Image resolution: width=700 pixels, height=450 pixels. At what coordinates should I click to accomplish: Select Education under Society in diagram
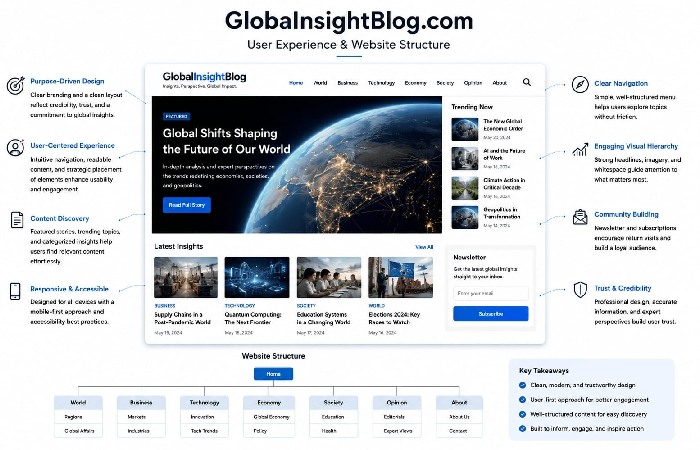[x=333, y=417]
